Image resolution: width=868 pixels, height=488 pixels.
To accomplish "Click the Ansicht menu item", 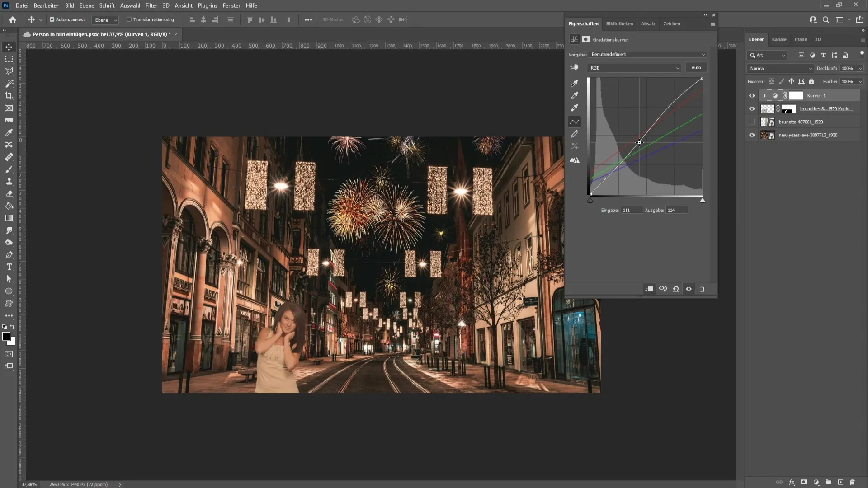I will point(183,5).
